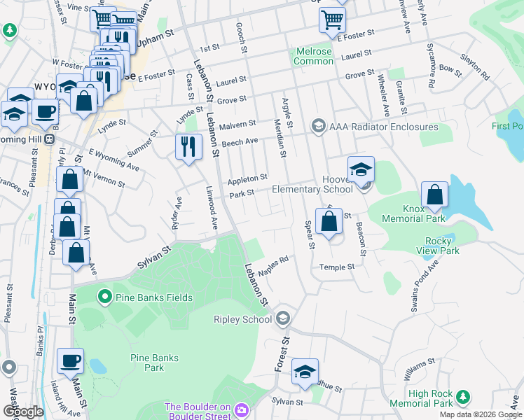524x420 pixels.
Task: Click the Williams St label
Action: pos(419,369)
